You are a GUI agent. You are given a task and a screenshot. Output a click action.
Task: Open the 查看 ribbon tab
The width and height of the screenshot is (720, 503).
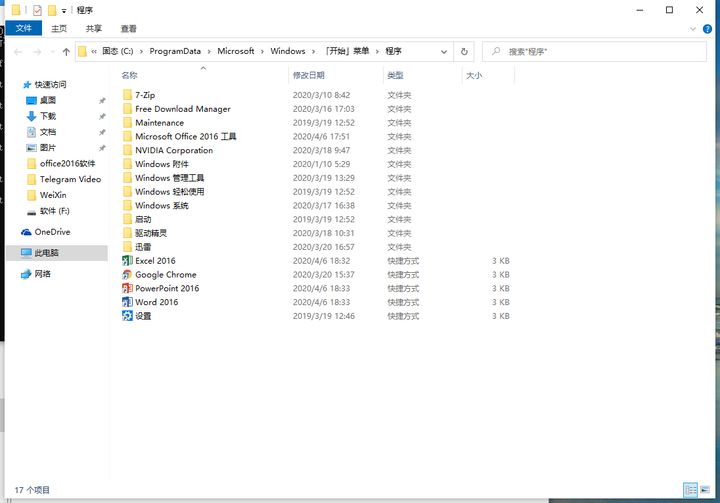point(129,28)
